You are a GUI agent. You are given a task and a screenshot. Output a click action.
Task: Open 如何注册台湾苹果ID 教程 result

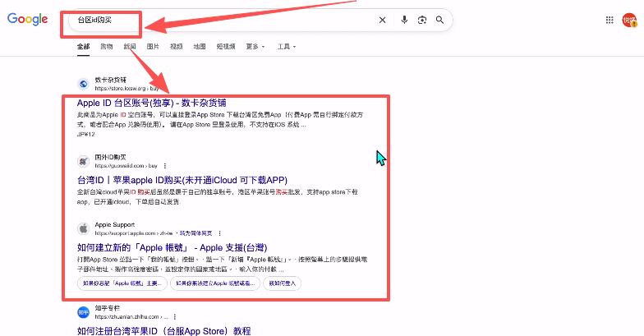[x=164, y=331]
